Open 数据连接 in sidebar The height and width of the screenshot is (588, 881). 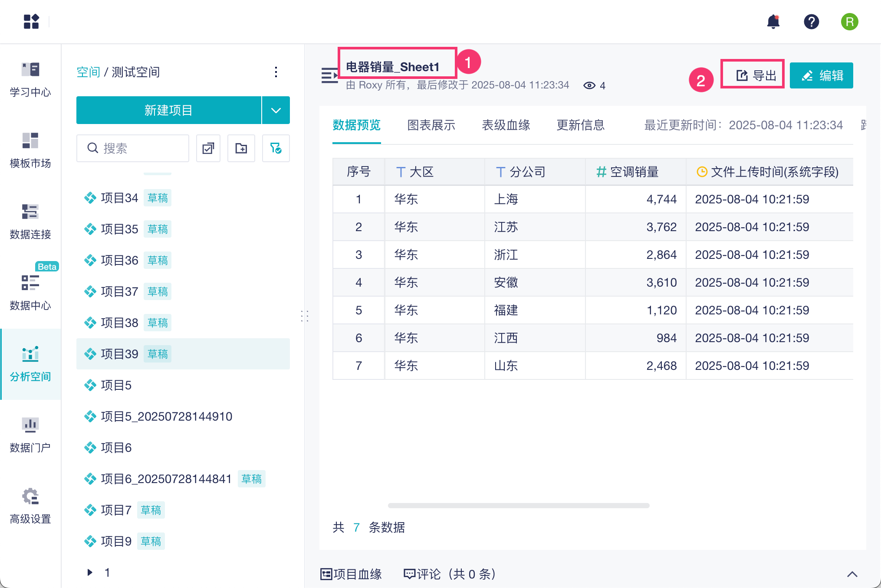coord(30,221)
